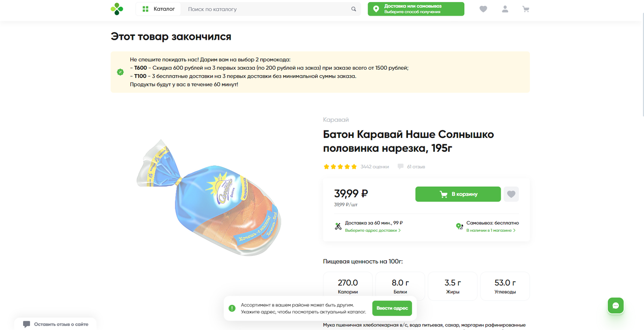Open the support chat bubble bottom right

pos(616,305)
